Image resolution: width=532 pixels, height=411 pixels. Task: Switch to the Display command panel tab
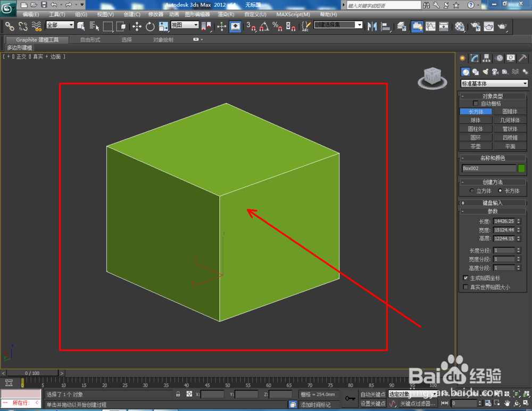(x=511, y=58)
